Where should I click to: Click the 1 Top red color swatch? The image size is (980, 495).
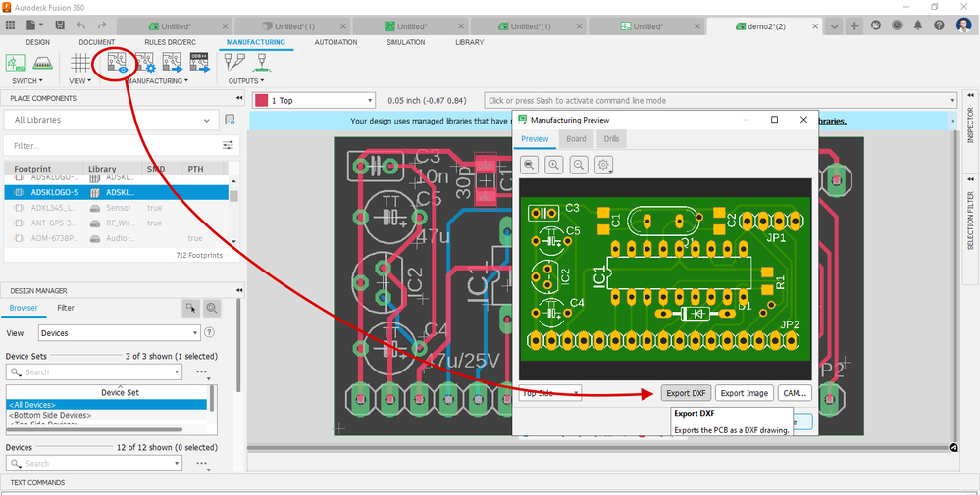click(261, 101)
